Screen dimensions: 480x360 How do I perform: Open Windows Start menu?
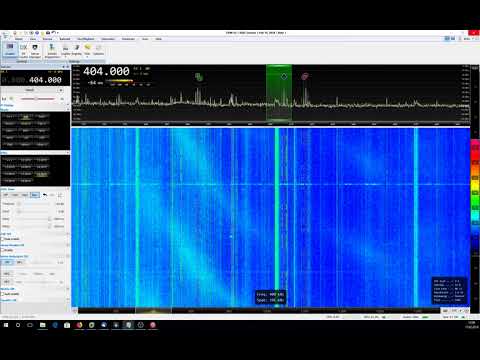click(6, 325)
